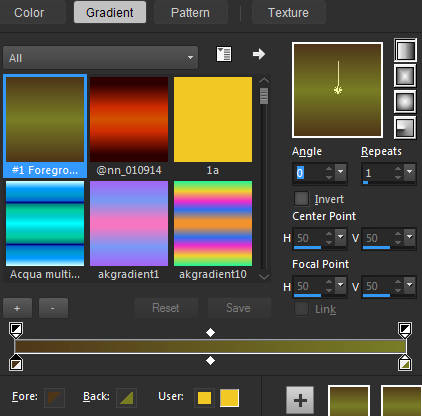Image resolution: width=422 pixels, height=416 pixels.
Task: Click the plus add-to-palette button
Action: [x=300, y=400]
